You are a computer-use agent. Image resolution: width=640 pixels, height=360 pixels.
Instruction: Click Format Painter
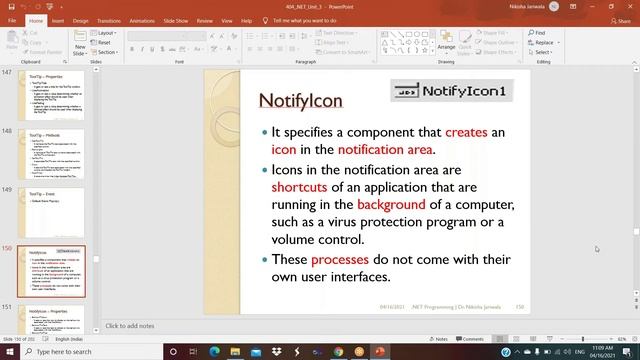[x=42, y=52]
